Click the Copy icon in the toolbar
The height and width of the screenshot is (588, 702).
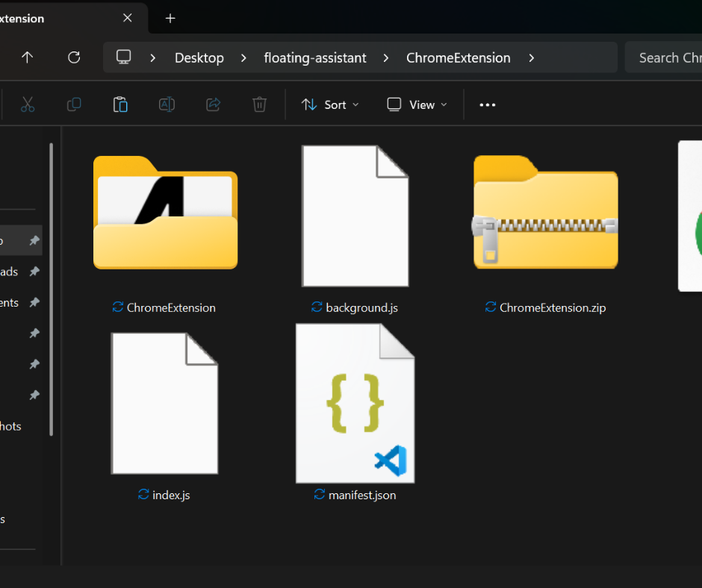point(74,104)
